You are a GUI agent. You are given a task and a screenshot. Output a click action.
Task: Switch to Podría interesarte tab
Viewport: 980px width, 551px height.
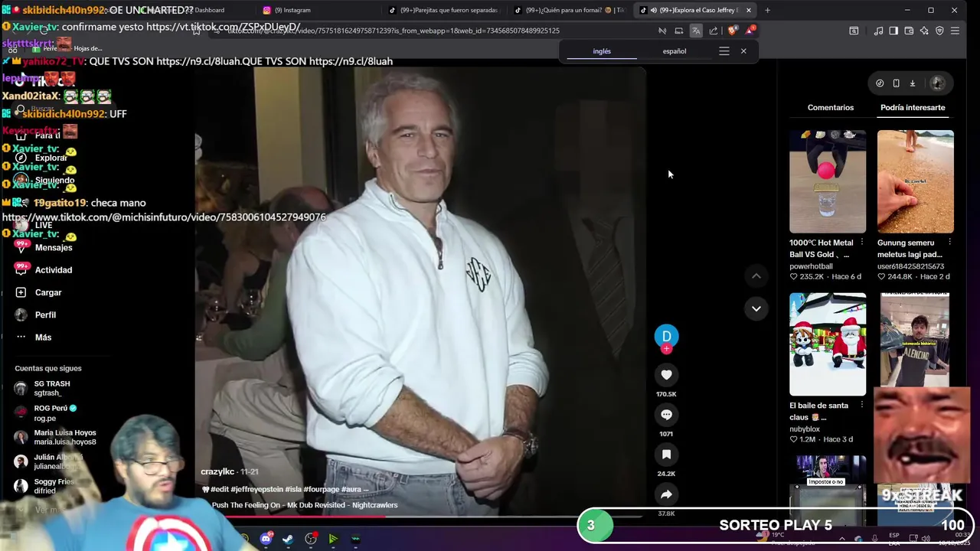pos(913,107)
